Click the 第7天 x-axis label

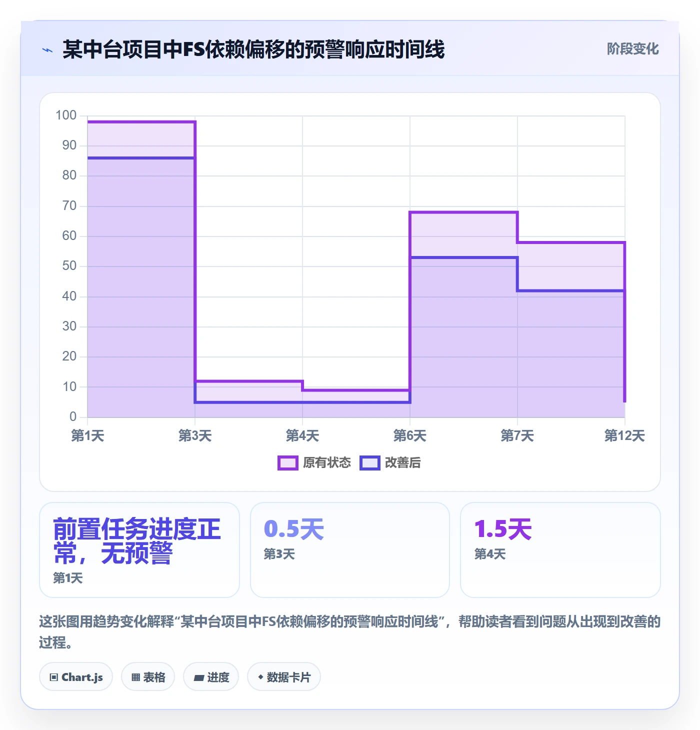pyautogui.click(x=517, y=435)
